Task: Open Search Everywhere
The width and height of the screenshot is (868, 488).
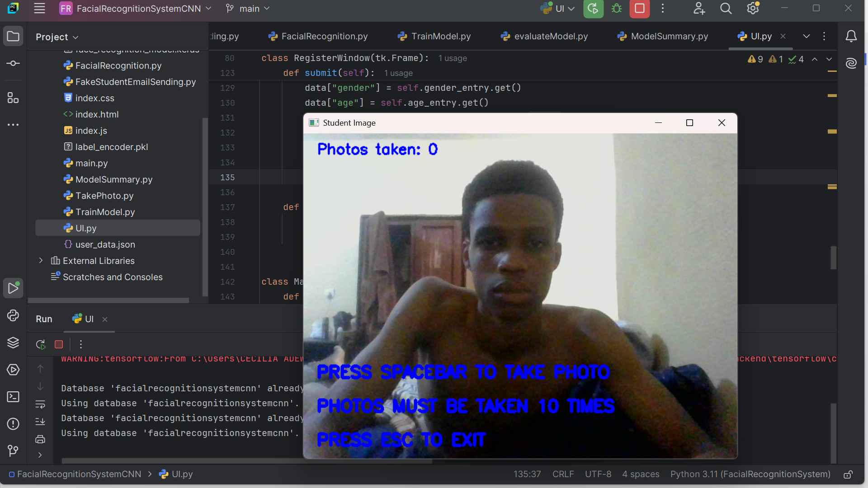Action: [x=726, y=8]
